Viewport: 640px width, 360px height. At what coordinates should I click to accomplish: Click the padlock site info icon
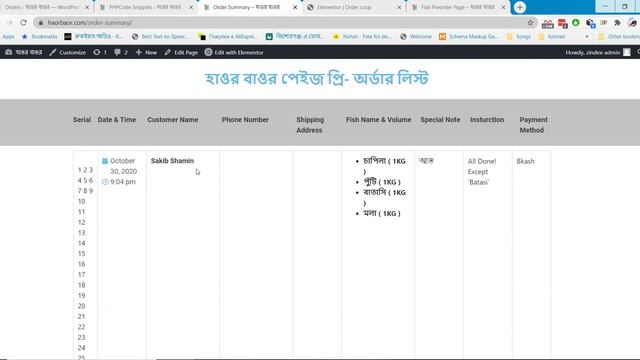(x=40, y=23)
